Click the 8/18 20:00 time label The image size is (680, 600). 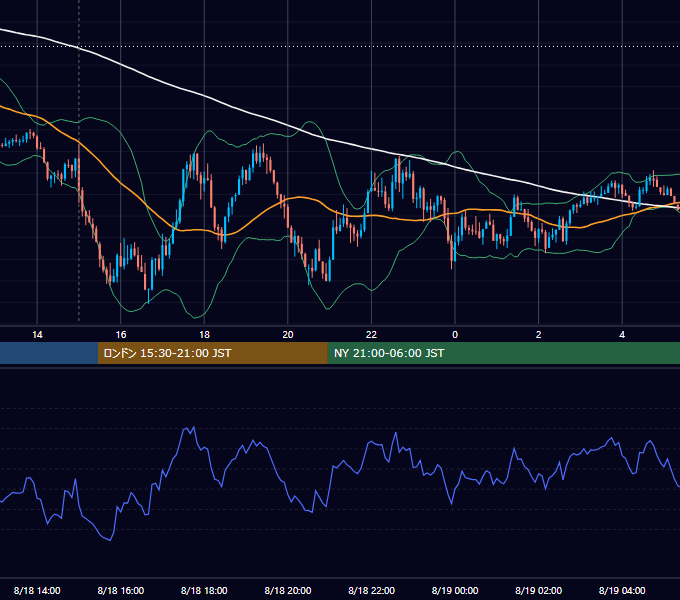tap(288, 590)
